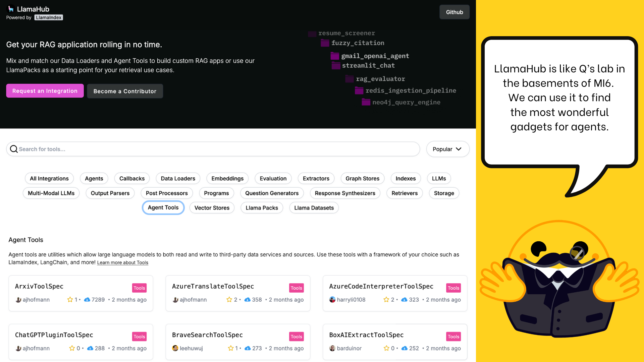Click Tools tag on BoxAIExtractToolSpec card
This screenshot has height=362, width=644.
(453, 337)
